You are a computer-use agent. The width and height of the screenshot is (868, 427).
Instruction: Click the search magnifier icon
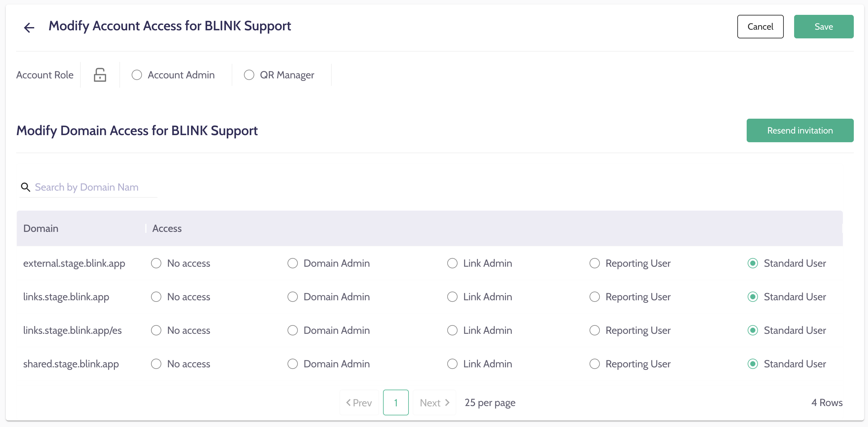(x=25, y=187)
